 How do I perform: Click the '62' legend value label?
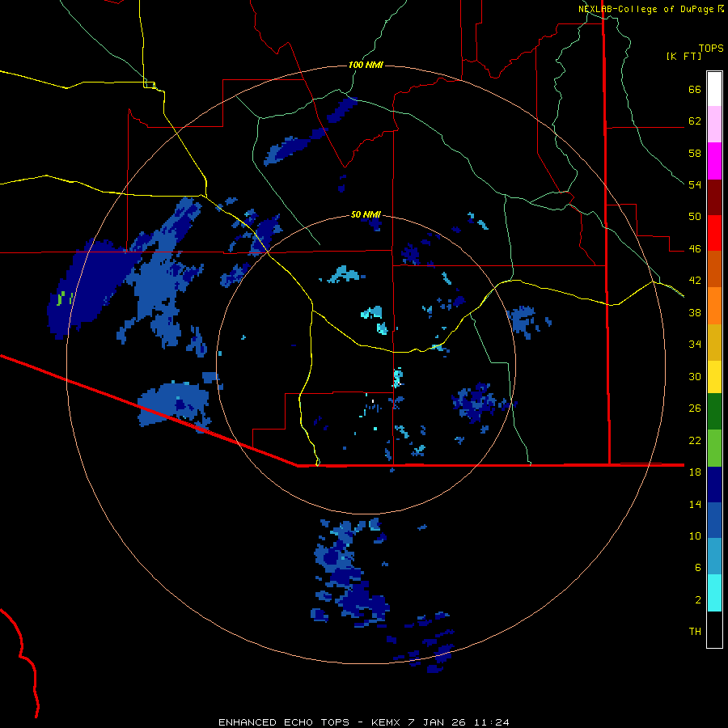click(695, 121)
